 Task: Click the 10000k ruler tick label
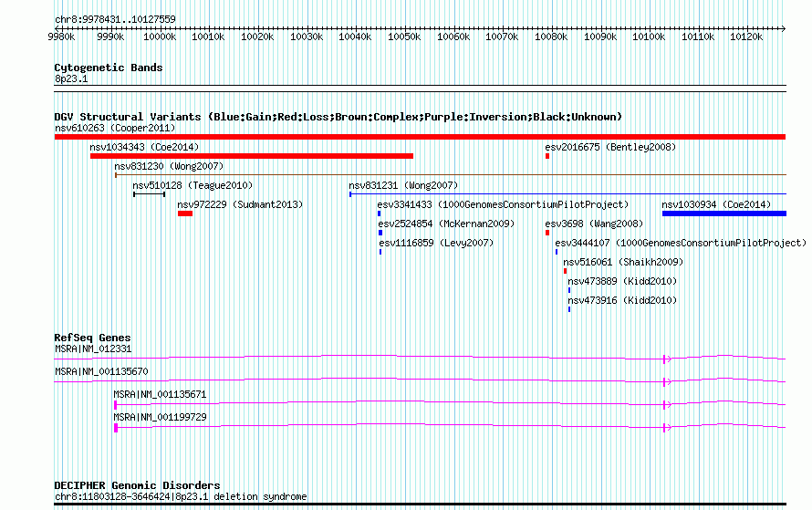(160, 36)
